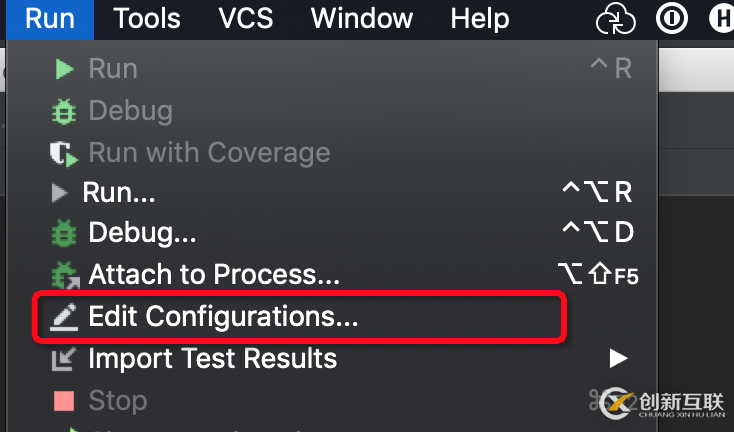The width and height of the screenshot is (734, 432).
Task: Open the VCS menu
Action: 246,19
